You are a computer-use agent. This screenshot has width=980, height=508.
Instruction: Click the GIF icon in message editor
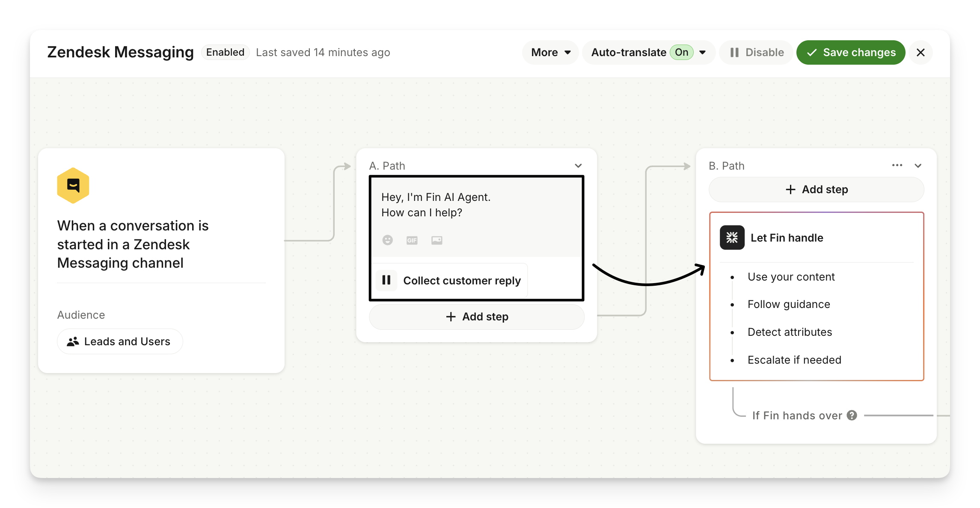coord(412,240)
